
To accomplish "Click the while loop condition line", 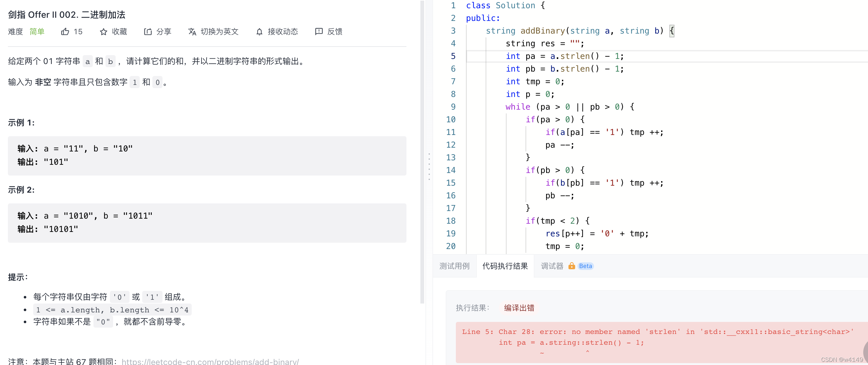I will pyautogui.click(x=570, y=107).
